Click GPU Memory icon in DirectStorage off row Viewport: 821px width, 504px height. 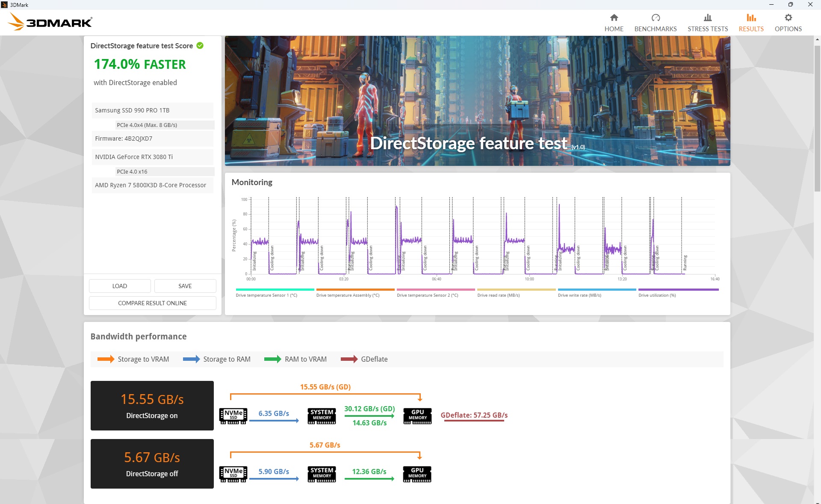(417, 474)
